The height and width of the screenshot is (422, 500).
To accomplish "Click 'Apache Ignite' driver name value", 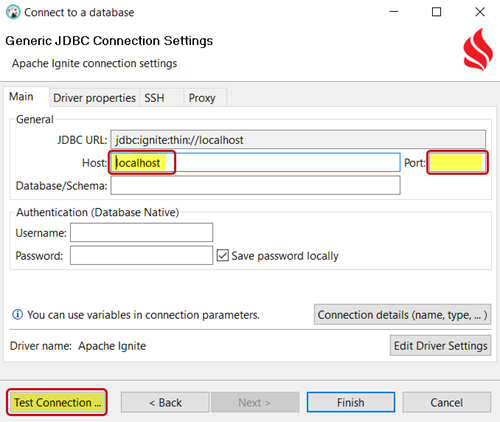I will [x=112, y=346].
